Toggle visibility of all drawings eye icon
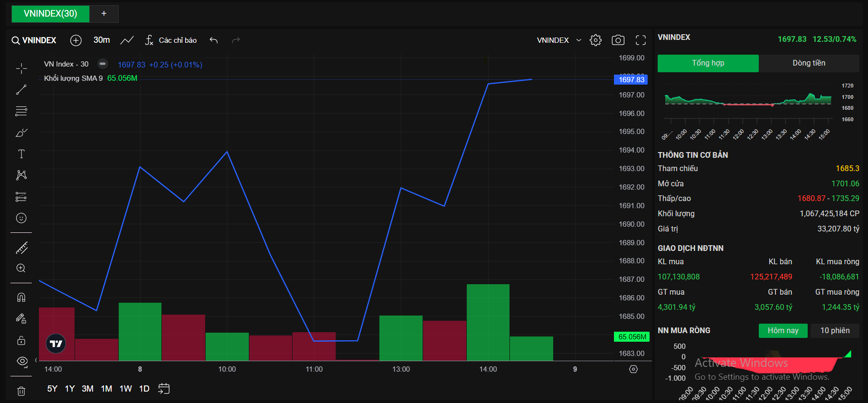 (x=22, y=361)
